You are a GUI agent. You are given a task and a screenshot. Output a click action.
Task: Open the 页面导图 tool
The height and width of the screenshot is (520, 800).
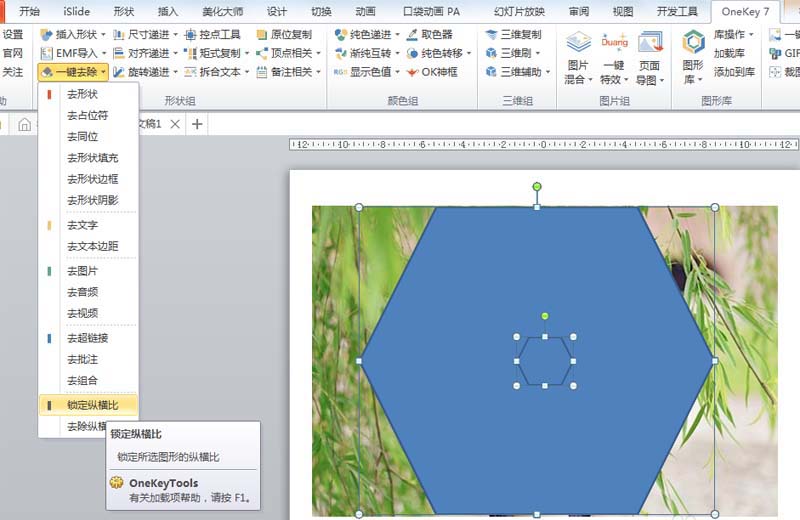point(649,57)
